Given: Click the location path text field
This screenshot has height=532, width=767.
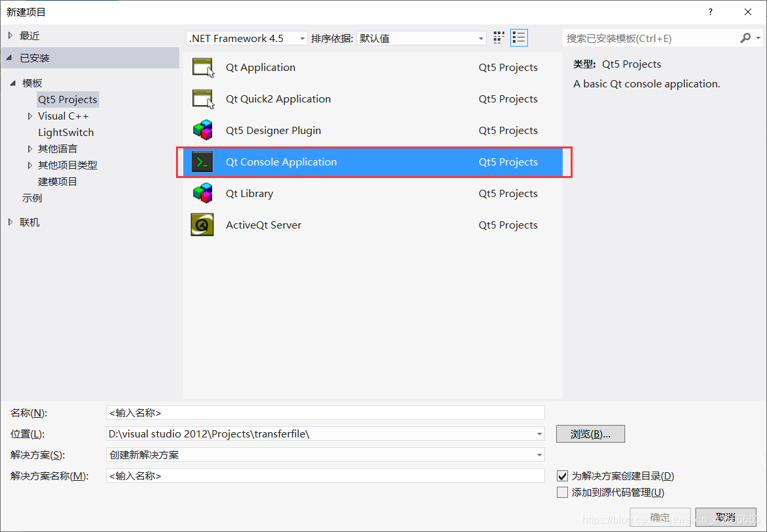Looking at the screenshot, I should [x=320, y=434].
